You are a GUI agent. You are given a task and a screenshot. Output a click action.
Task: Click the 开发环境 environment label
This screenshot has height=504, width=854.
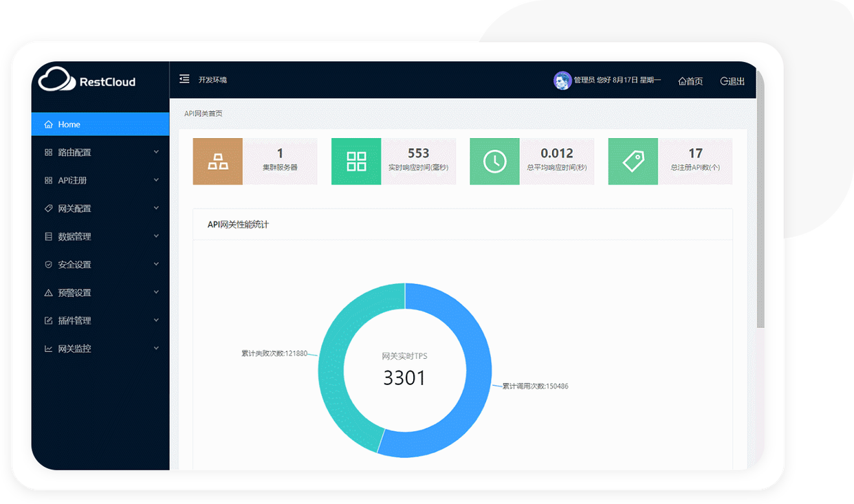212,80
